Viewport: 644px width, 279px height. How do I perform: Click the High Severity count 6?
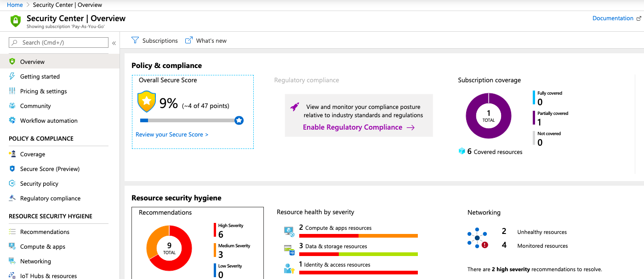click(x=221, y=234)
